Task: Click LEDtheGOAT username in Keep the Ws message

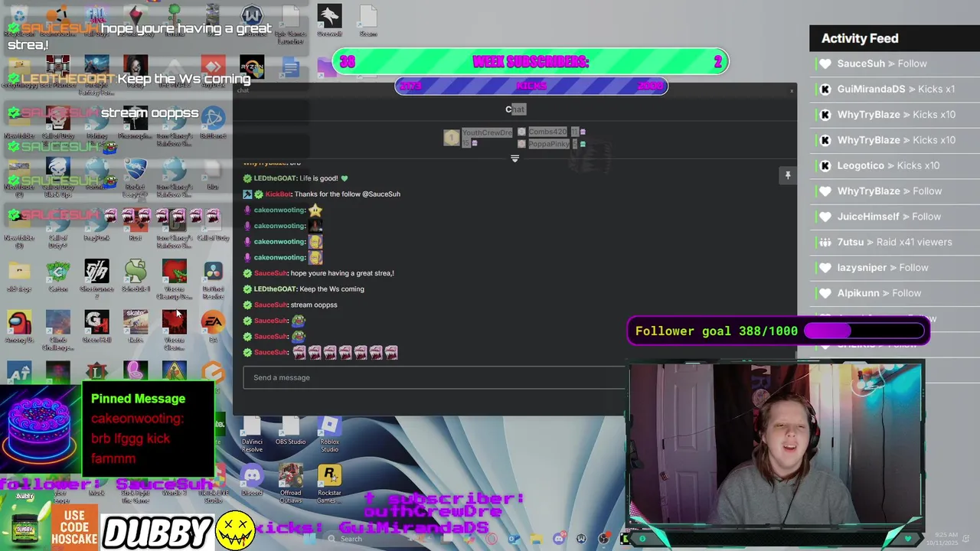Action: (275, 289)
